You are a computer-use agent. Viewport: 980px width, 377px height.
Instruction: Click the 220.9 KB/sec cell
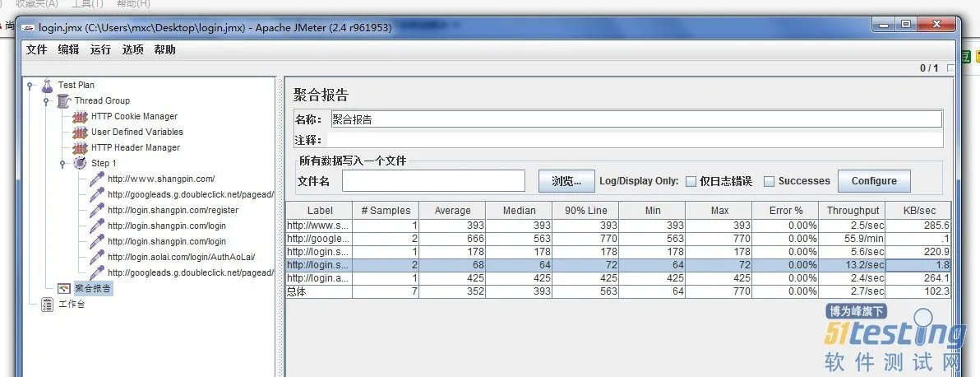[919, 252]
